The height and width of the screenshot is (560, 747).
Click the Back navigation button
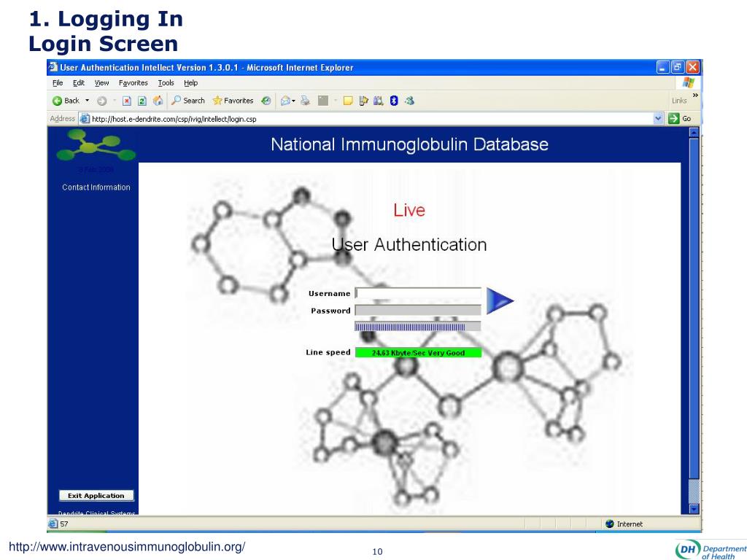click(66, 101)
